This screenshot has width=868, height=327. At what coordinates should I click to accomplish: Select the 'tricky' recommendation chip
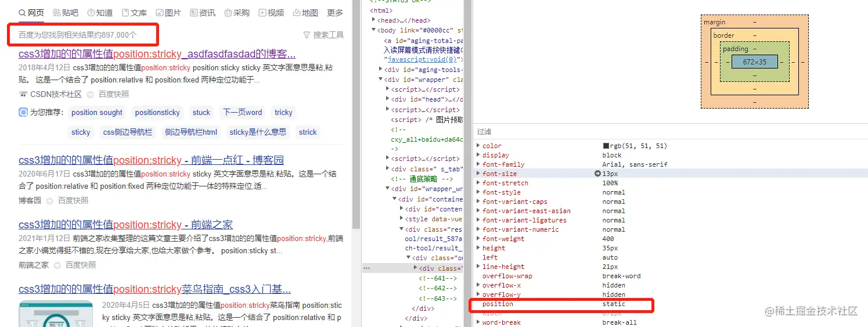tap(283, 113)
